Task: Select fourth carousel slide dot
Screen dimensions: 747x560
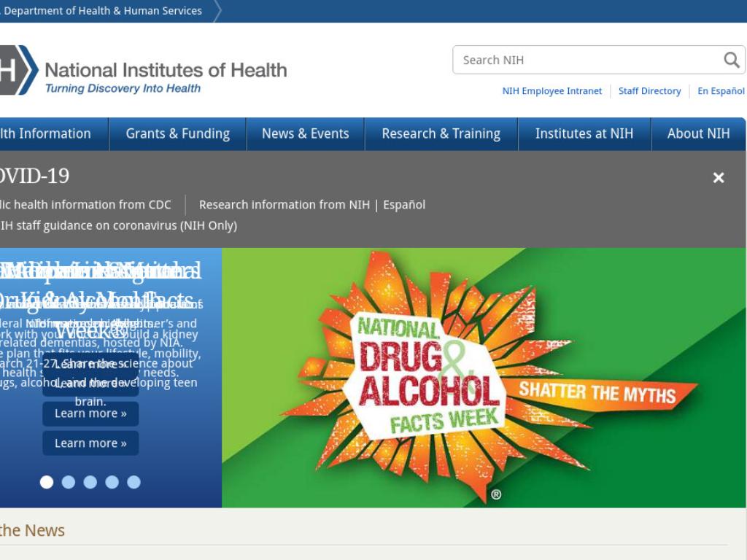Action: (112, 482)
